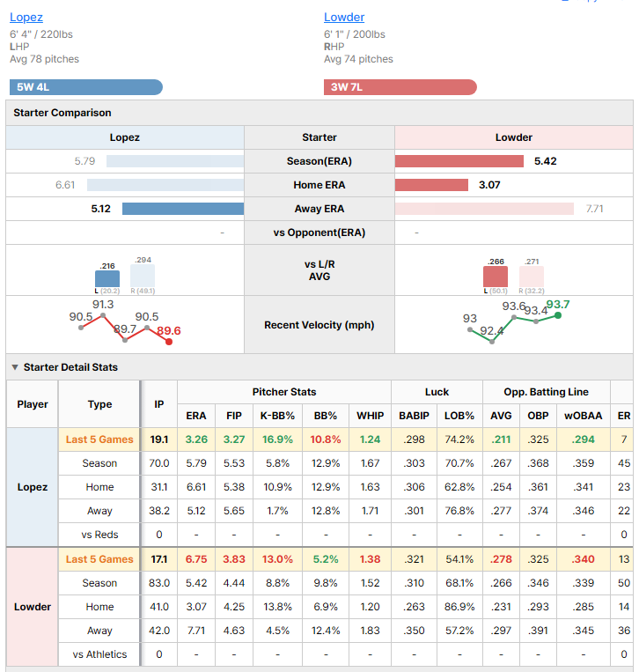
Task: Select Lowder's Last 5 Games row label
Action: coord(99,559)
